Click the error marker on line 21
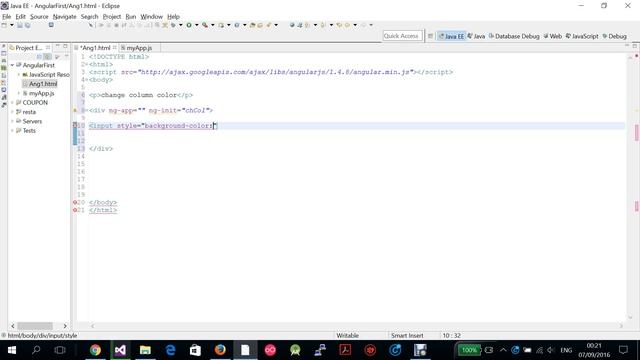The width and height of the screenshot is (640, 360). point(75,210)
